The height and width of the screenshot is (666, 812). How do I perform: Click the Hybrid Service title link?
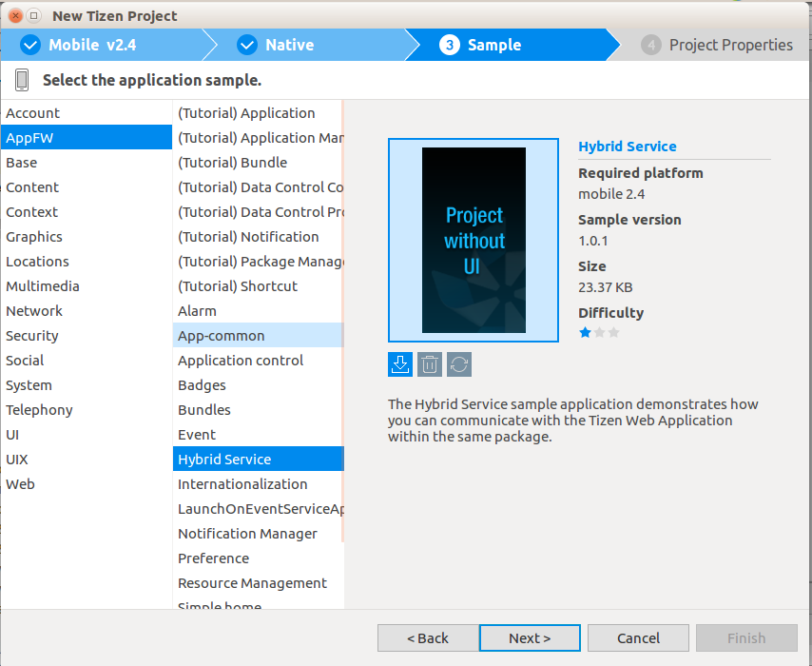pyautogui.click(x=628, y=147)
